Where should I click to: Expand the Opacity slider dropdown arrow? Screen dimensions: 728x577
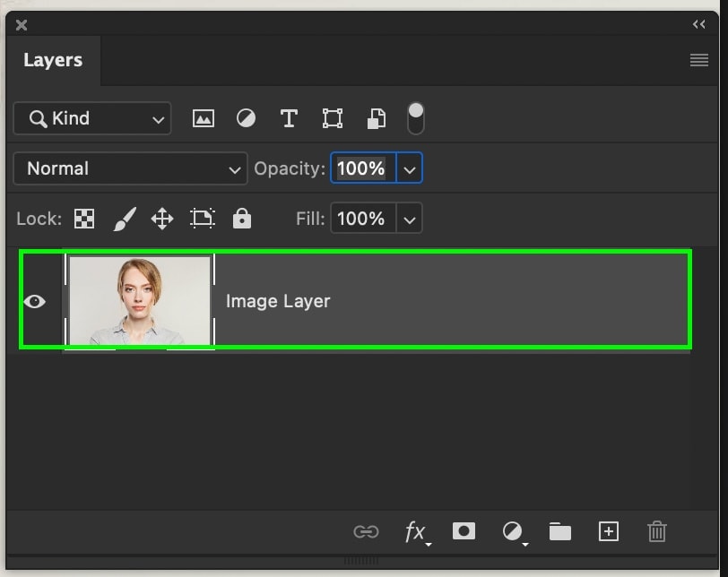[x=410, y=168]
